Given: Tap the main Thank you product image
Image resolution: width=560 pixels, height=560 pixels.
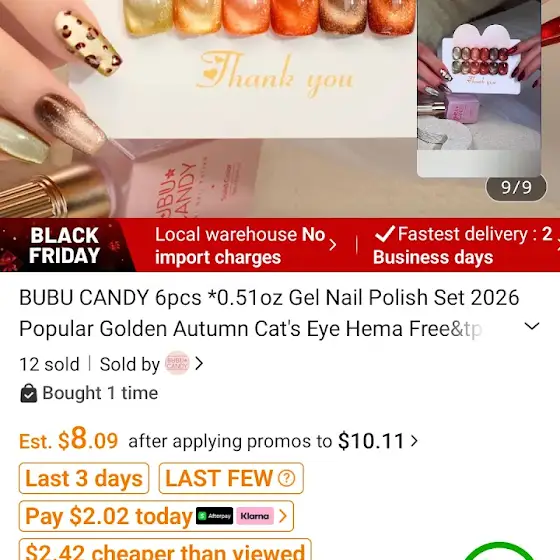Looking at the screenshot, I should [208, 107].
